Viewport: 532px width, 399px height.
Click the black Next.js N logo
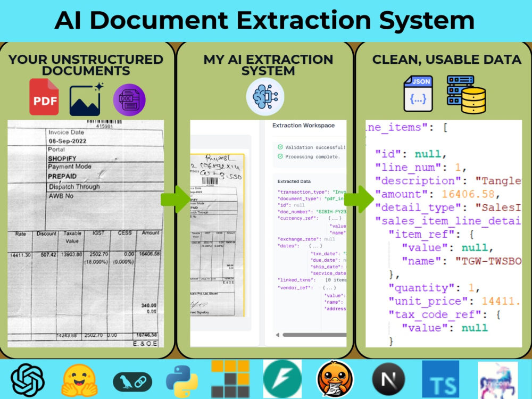[x=388, y=379]
